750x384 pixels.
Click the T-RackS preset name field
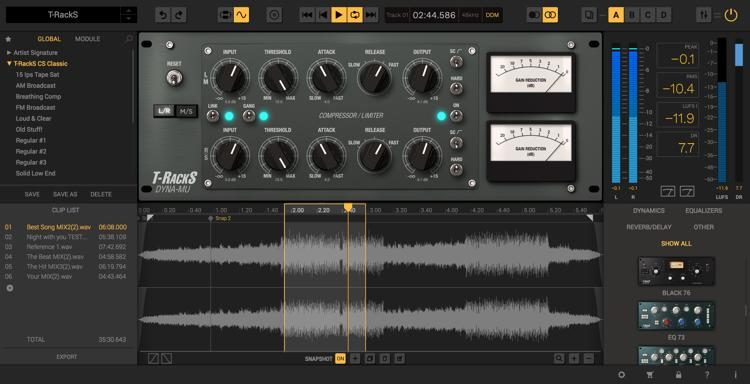pos(63,15)
